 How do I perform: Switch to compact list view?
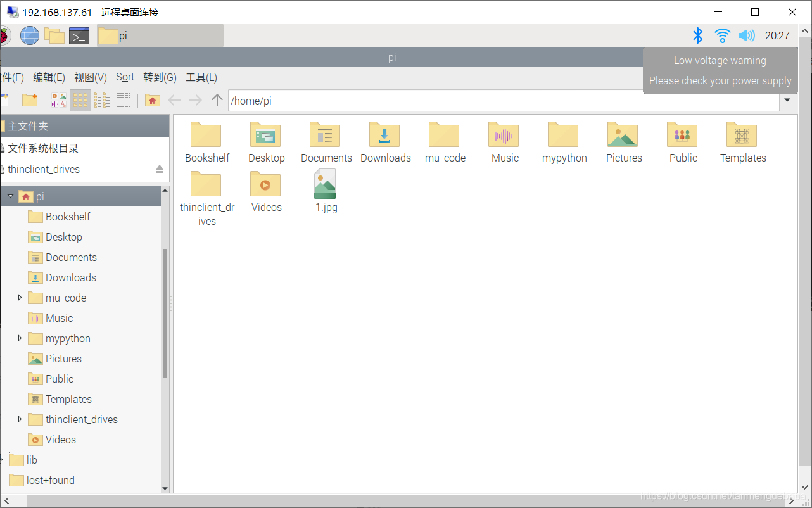(102, 100)
